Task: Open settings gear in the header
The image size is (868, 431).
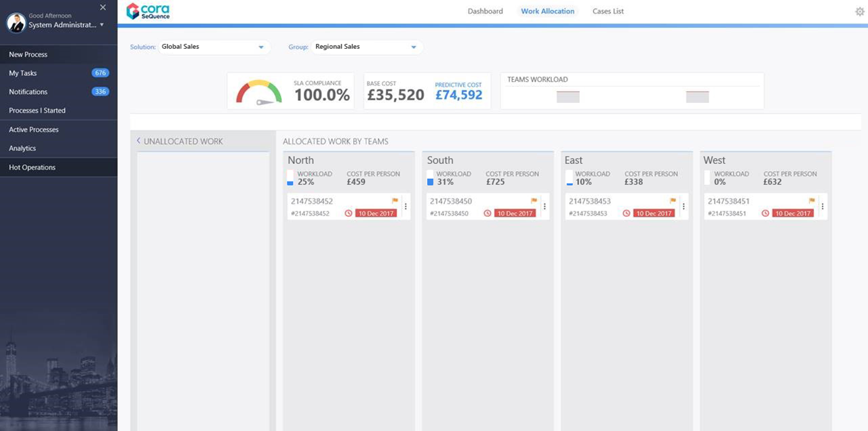Action: pos(860,12)
